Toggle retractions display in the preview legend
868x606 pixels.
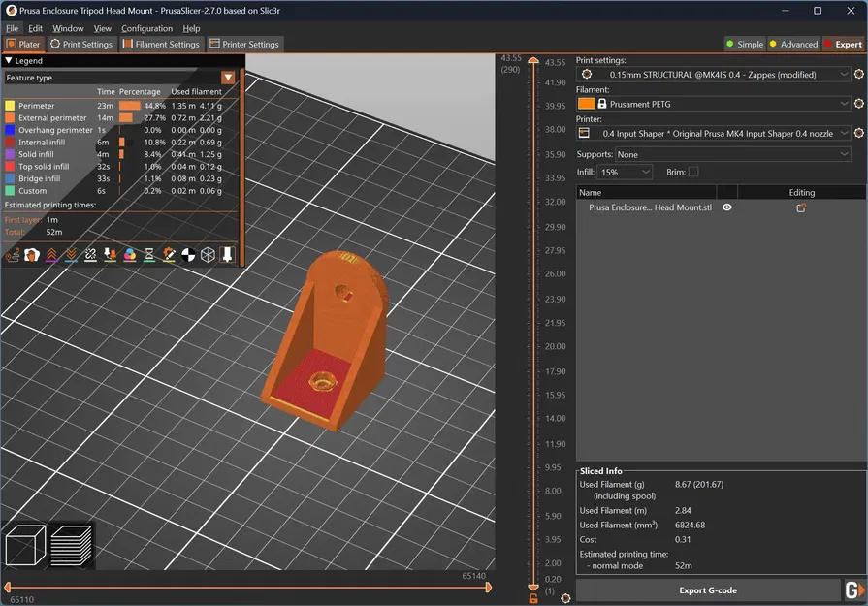click(50, 255)
